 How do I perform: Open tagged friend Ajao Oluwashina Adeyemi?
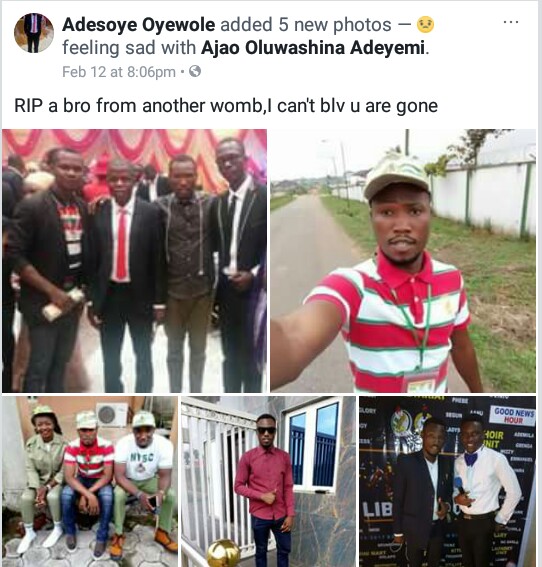click(313, 48)
